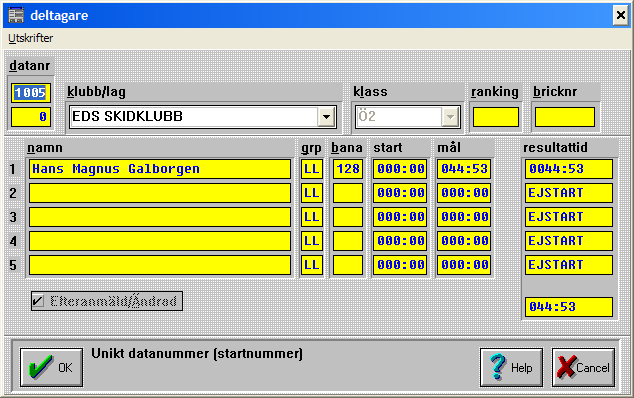Click the grp field LL in row 2
Screen dimensions: 634x398
point(312,193)
